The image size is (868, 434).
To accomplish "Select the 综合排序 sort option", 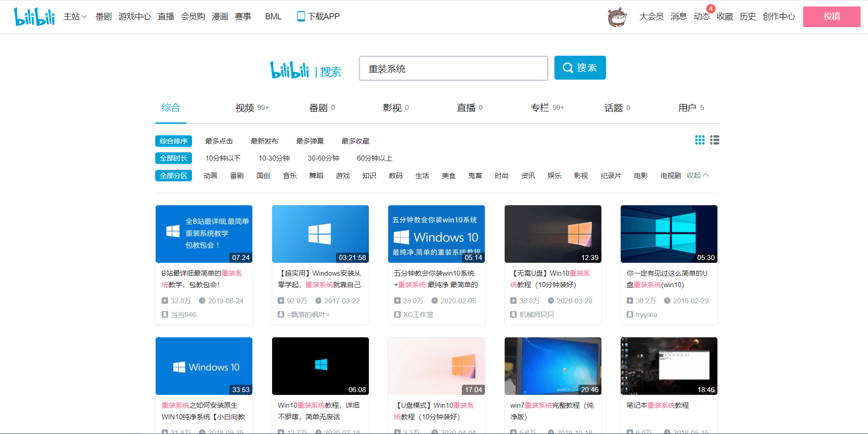I will 174,141.
